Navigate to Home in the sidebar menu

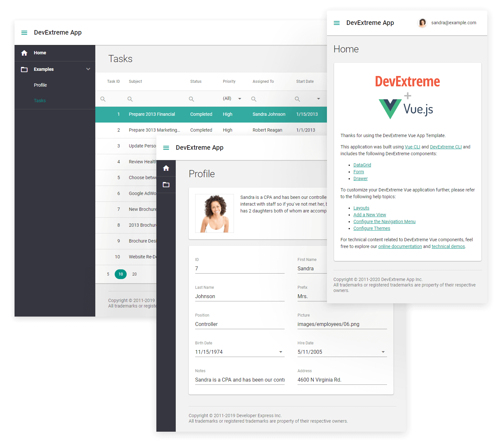click(40, 53)
